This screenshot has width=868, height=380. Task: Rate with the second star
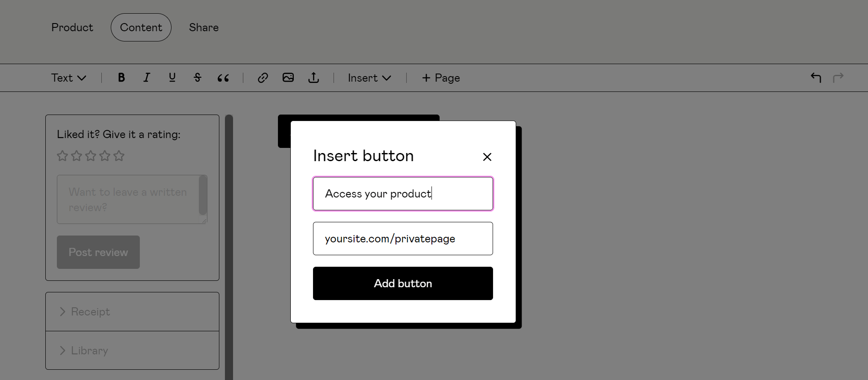(x=77, y=156)
